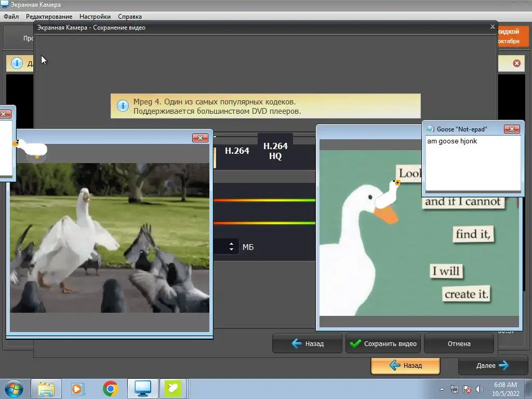Click the Action Center flag icon
Viewport: 532px width, 399px height.
[x=467, y=389]
